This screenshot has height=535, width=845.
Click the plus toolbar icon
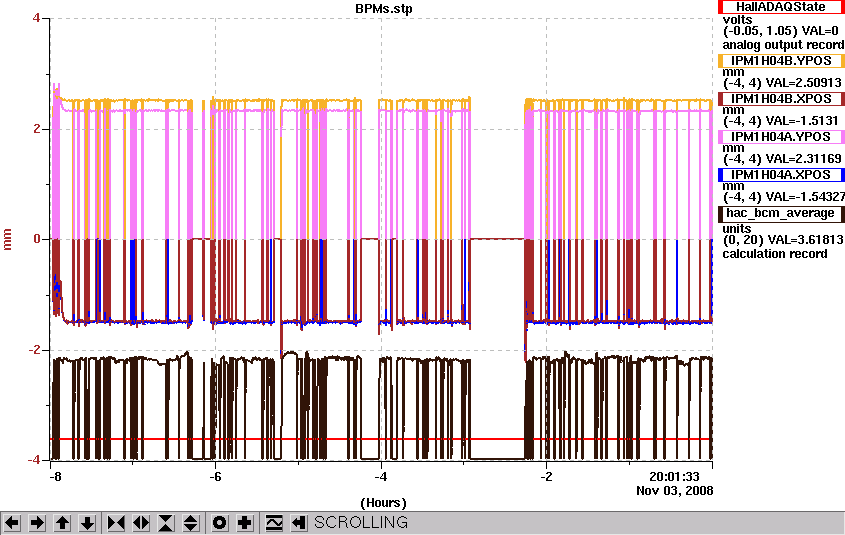245,523
